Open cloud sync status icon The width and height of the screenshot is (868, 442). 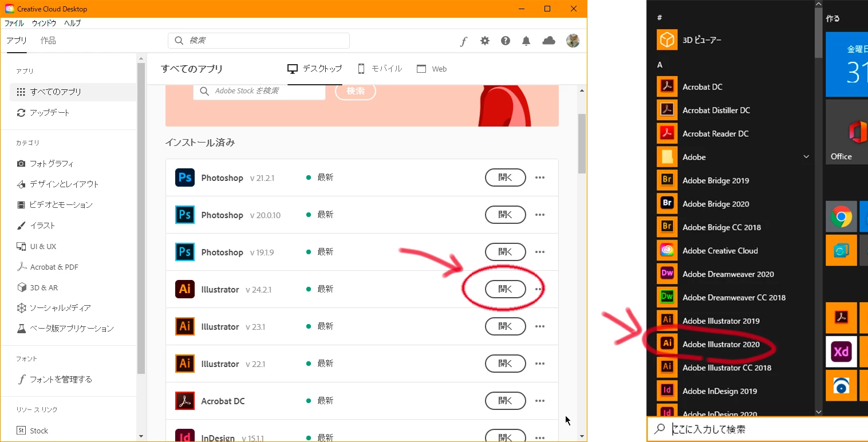click(x=549, y=41)
